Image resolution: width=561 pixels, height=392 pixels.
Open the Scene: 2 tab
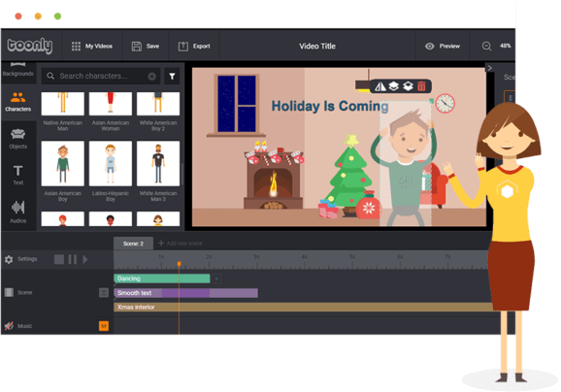[x=133, y=244]
